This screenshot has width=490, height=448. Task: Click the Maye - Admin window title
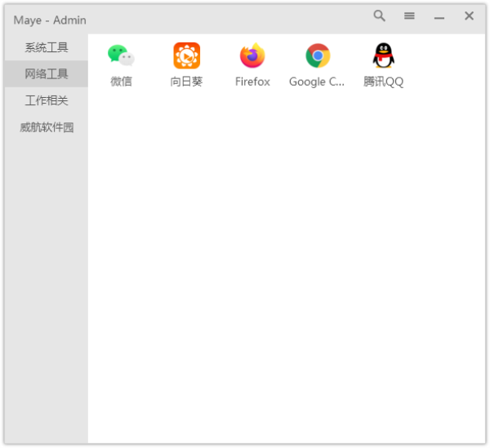(x=50, y=20)
